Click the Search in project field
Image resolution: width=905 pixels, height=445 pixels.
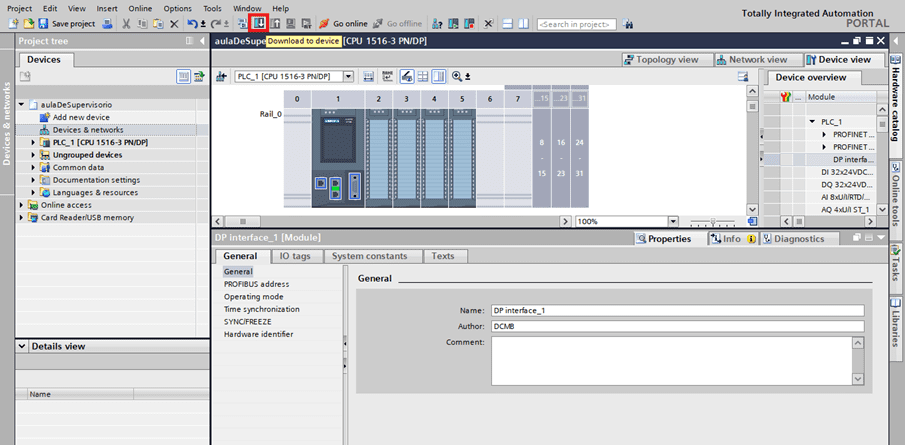coord(577,24)
